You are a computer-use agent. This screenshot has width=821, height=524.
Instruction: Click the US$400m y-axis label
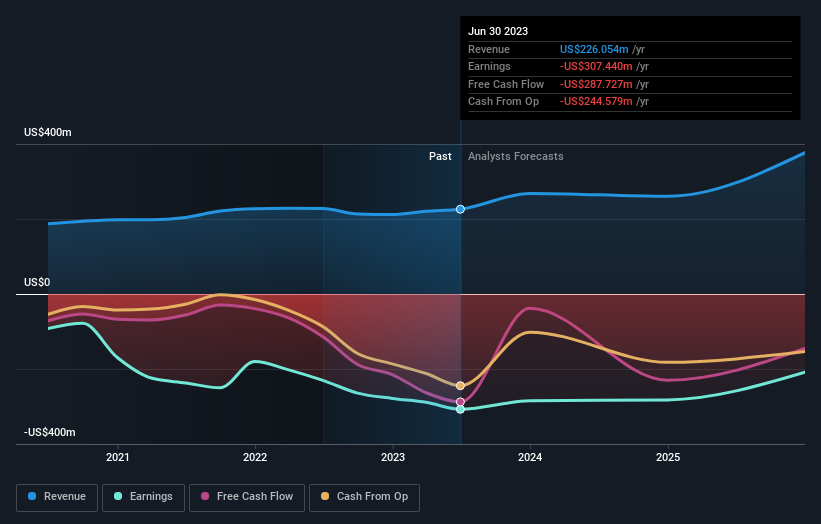coord(48,132)
